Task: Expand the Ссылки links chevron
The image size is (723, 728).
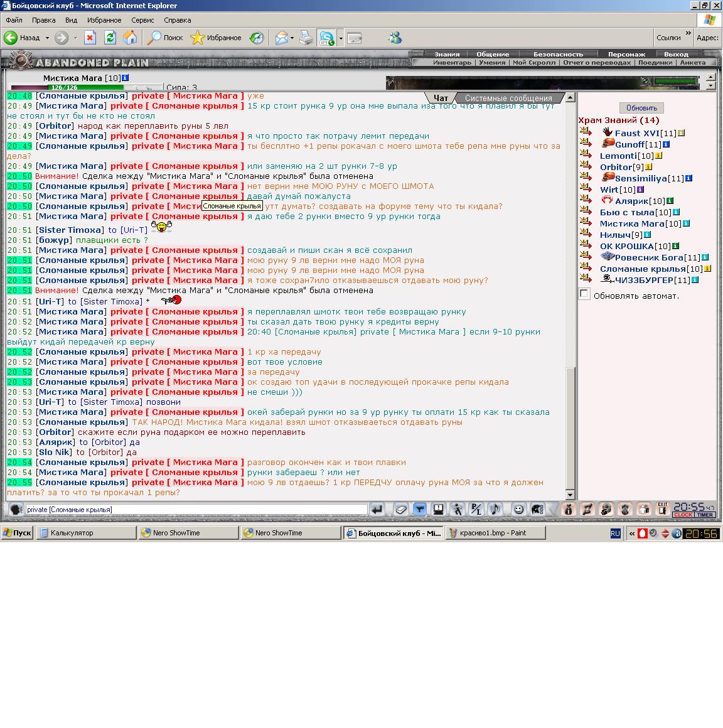Action: click(x=688, y=33)
